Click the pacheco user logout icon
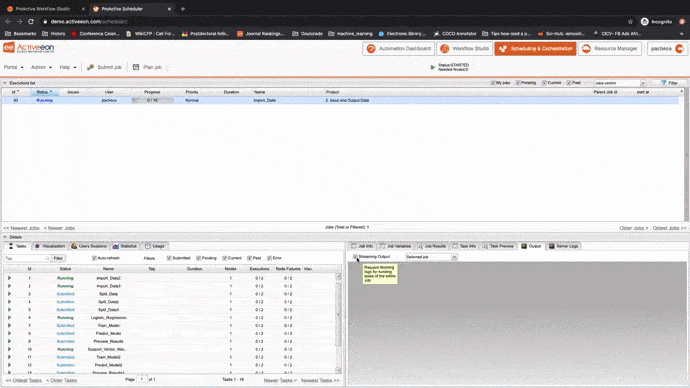The height and width of the screenshot is (388, 690). 679,48
